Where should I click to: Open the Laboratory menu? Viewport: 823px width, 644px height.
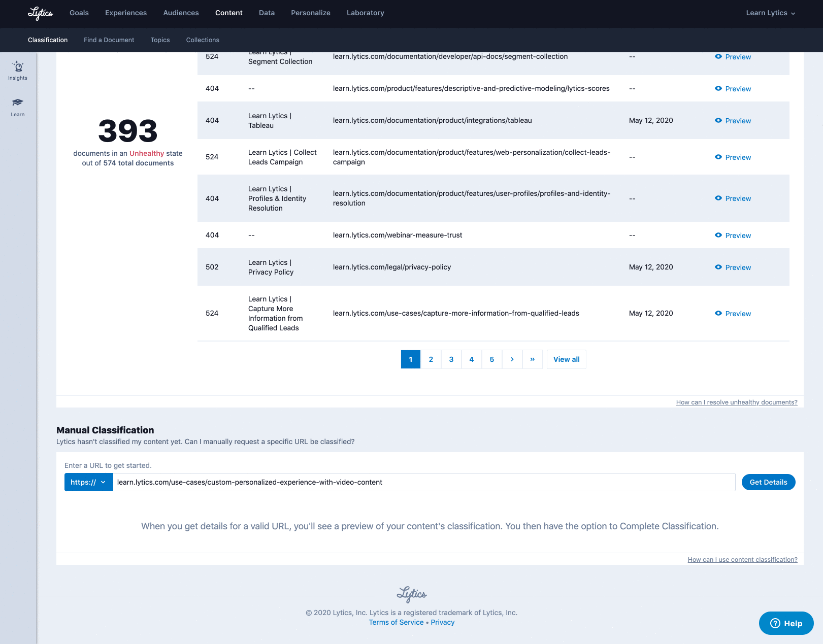[366, 13]
